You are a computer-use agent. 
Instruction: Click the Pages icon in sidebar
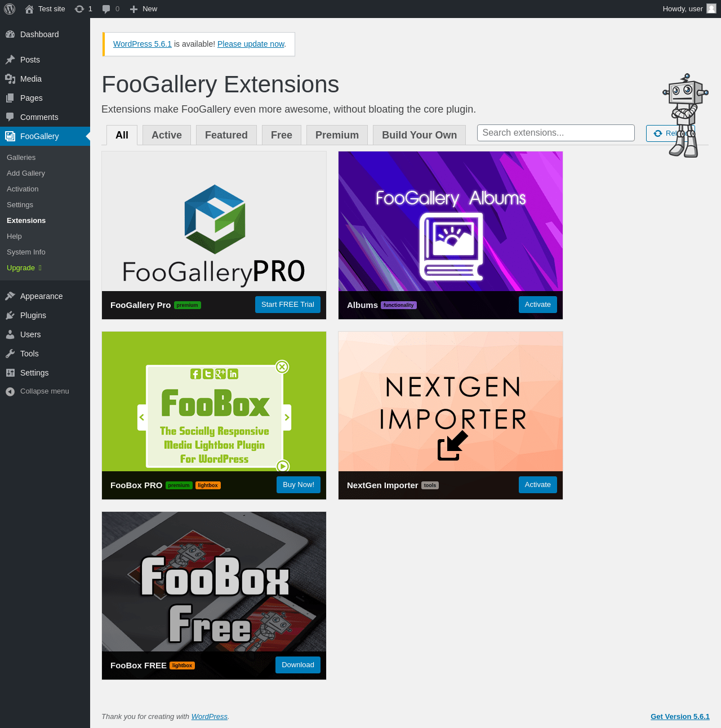pos(10,98)
